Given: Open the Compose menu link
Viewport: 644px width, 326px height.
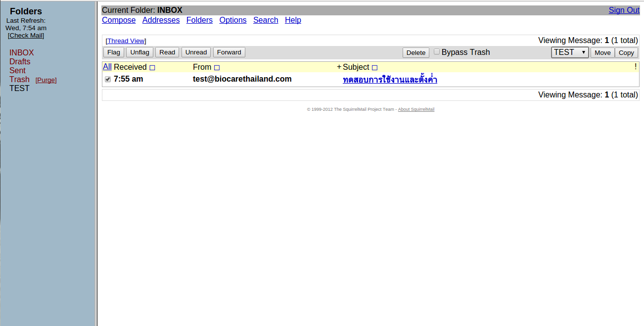Looking at the screenshot, I should point(119,20).
